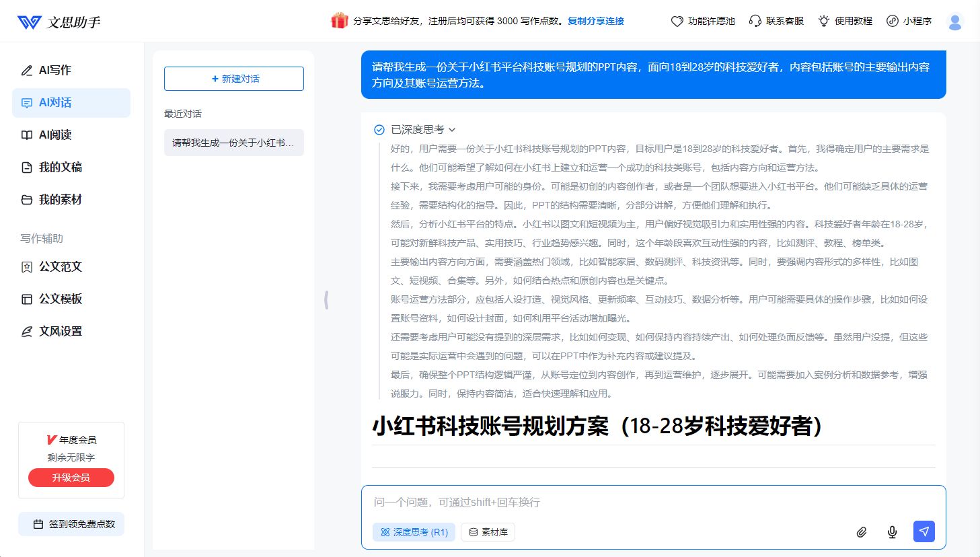Collapse the 已深度思考 section chevron
Screen dimensions: 980x557
(452, 130)
